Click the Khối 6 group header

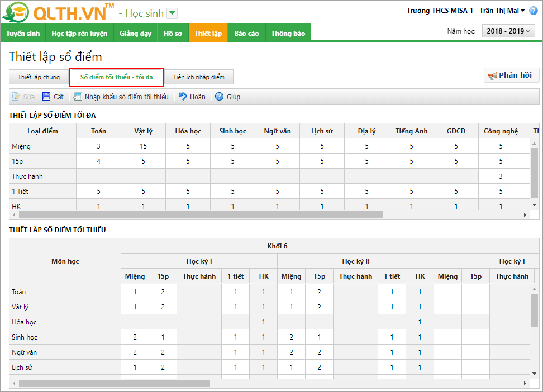(x=277, y=246)
